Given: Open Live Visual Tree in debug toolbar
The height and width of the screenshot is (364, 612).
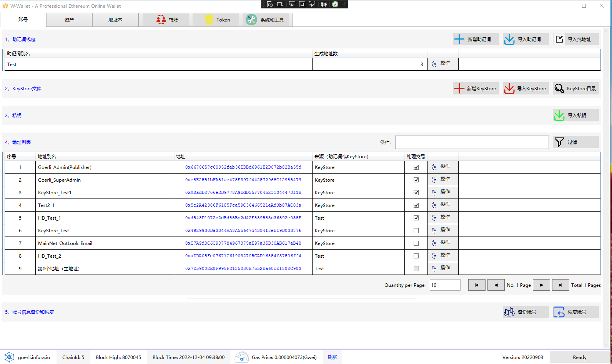Looking at the screenshot, I should (x=270, y=4).
